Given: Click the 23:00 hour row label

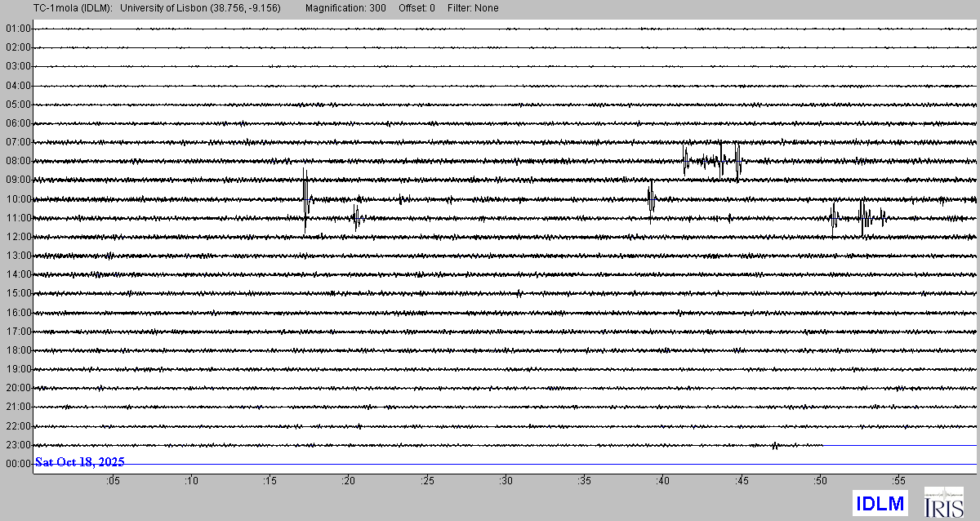Looking at the screenshot, I should pos(17,445).
